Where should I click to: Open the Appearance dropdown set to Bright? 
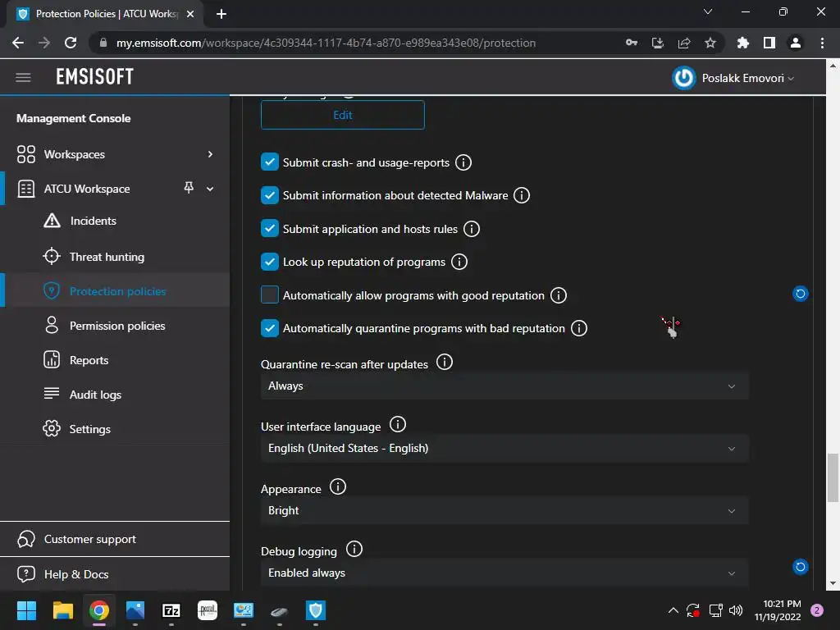[504, 510]
